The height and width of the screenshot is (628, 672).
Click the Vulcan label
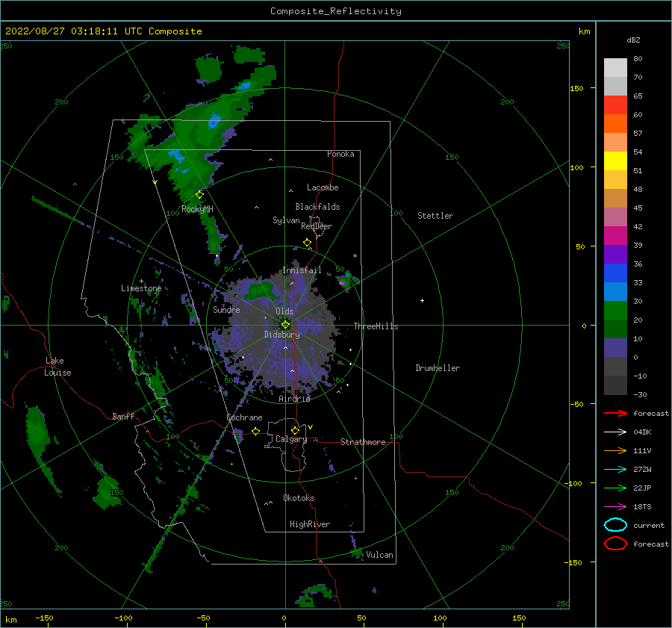pyautogui.click(x=379, y=555)
